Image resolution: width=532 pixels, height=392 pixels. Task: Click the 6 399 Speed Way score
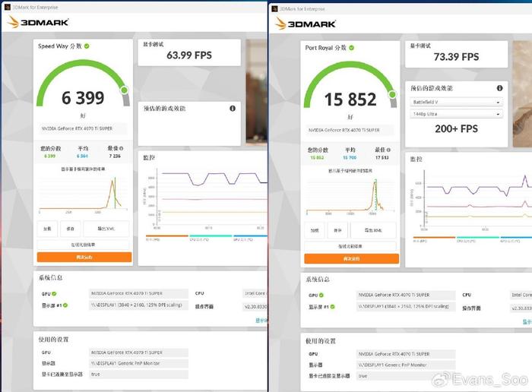pyautogui.click(x=83, y=98)
